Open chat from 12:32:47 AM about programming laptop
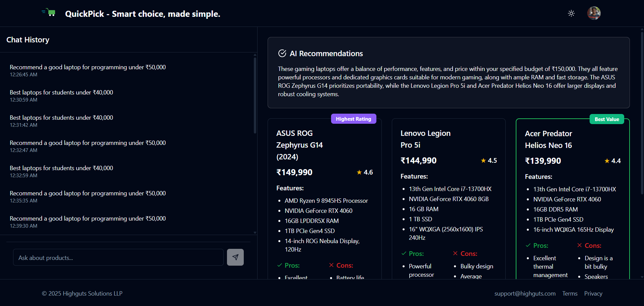This screenshot has height=306, width=644. (x=88, y=146)
